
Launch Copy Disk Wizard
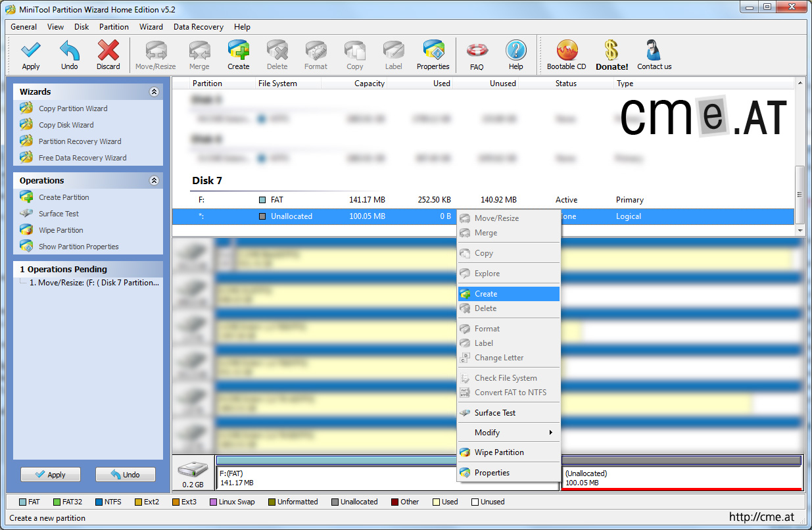66,125
